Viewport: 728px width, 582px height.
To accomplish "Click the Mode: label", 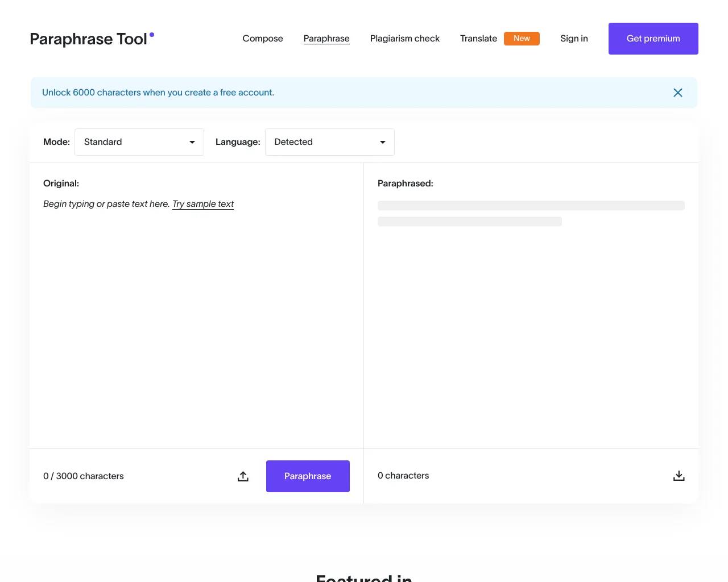I will coord(56,142).
